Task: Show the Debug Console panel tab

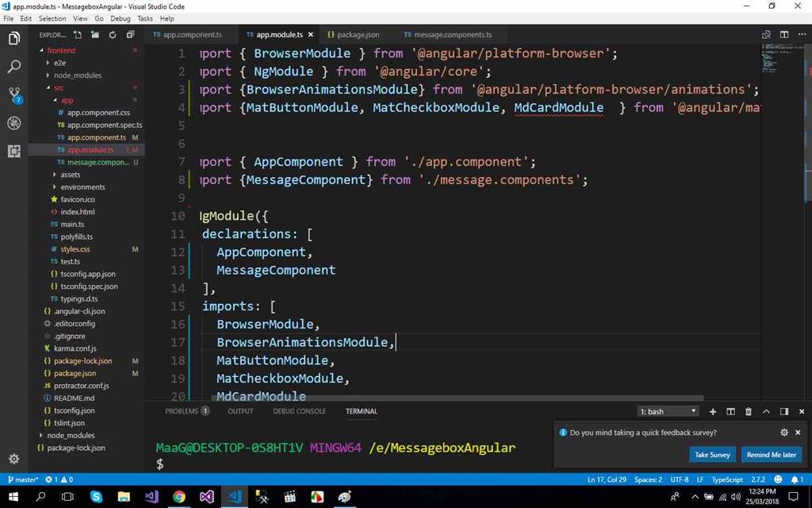Action: coord(299,411)
